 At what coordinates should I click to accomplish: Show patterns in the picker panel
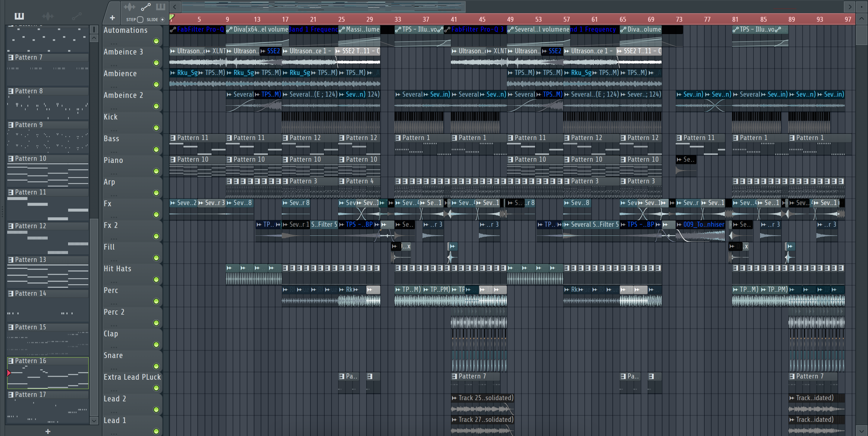(19, 16)
